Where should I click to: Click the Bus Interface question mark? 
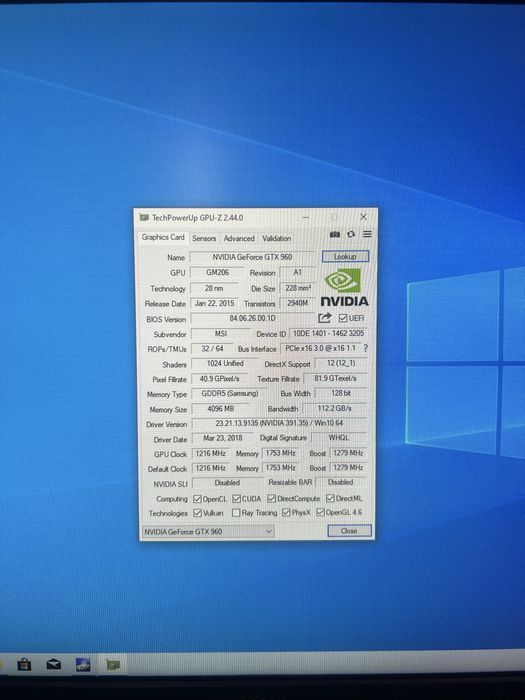click(366, 348)
